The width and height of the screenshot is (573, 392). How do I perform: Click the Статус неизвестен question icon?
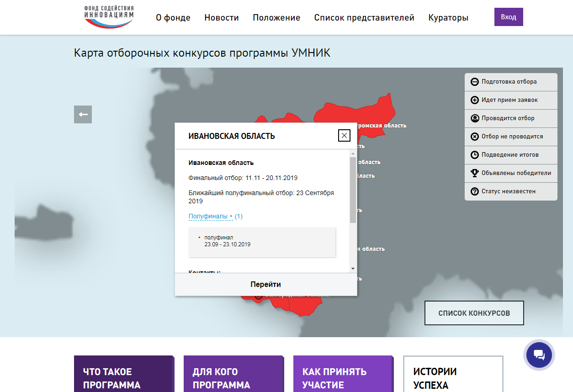coord(475,191)
